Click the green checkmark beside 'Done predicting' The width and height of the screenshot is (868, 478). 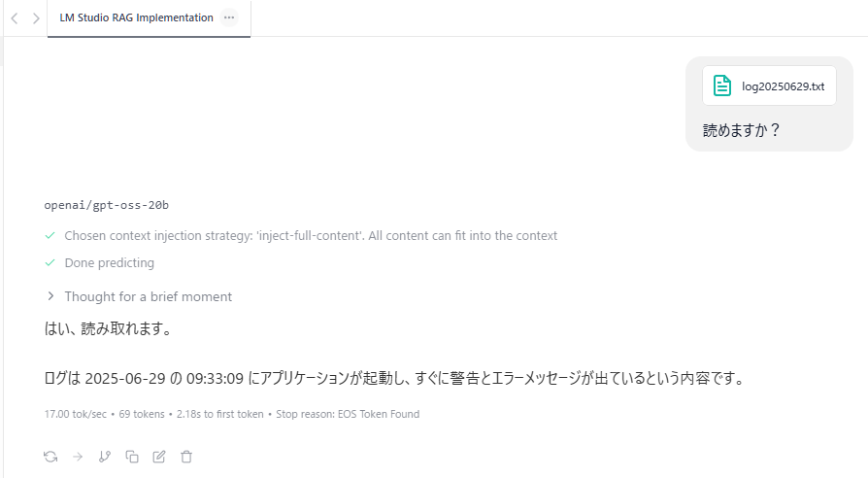(50, 262)
